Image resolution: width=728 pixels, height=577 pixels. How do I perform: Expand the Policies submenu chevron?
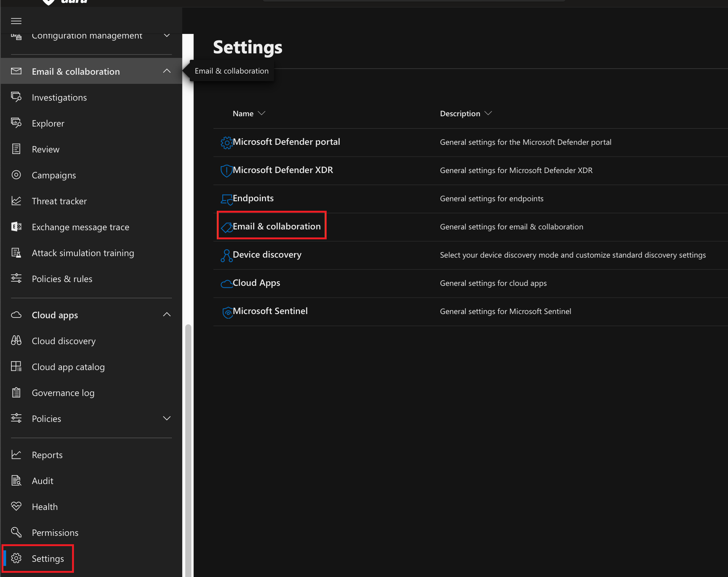(x=167, y=418)
